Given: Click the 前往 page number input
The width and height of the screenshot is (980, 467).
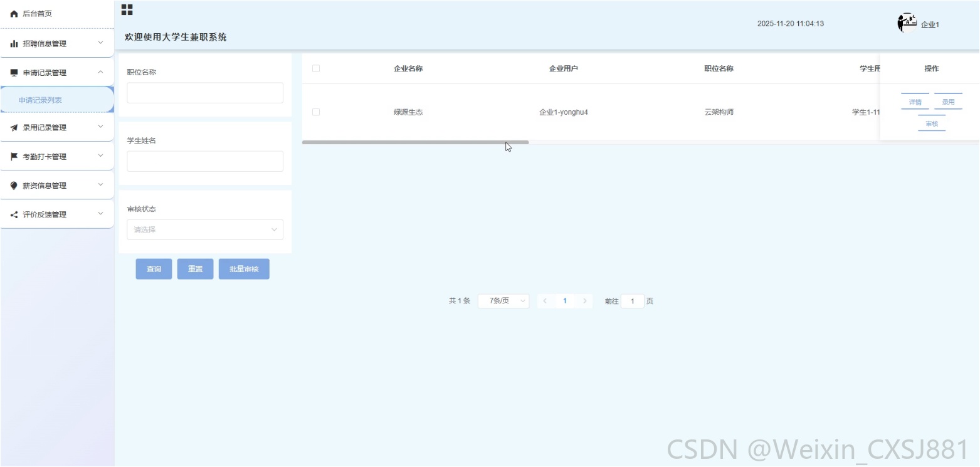Looking at the screenshot, I should pyautogui.click(x=633, y=302).
